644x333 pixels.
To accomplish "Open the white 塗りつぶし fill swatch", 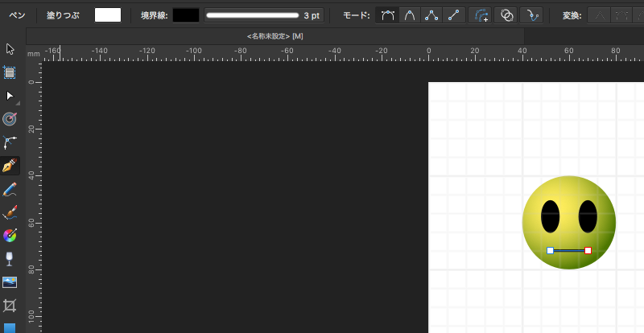I will (x=108, y=15).
